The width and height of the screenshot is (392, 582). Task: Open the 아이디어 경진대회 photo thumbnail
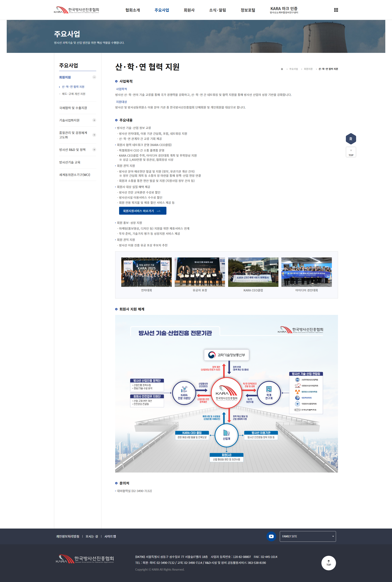pos(306,272)
